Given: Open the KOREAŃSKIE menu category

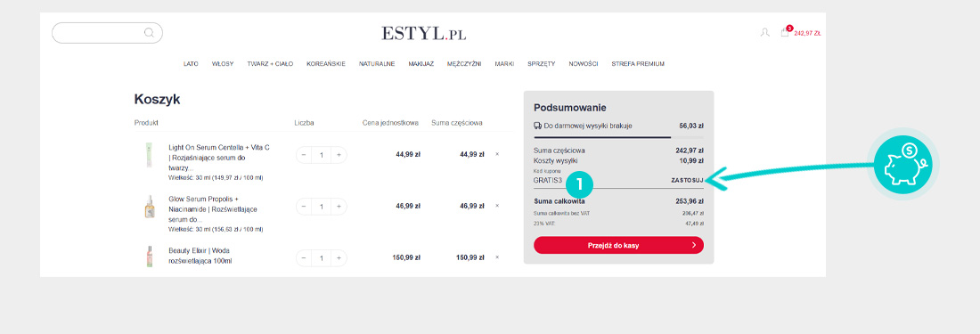Looking at the screenshot, I should click(325, 63).
